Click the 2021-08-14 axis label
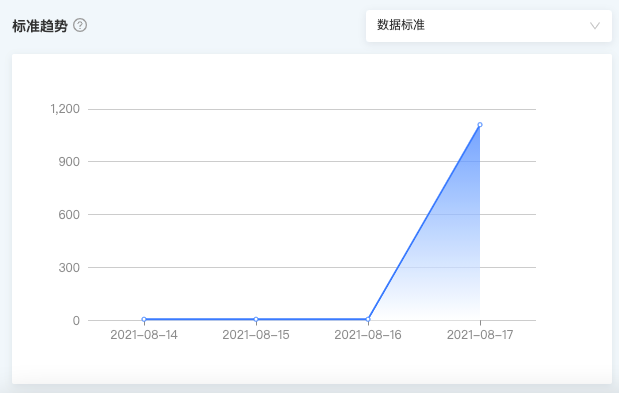The height and width of the screenshot is (393, 619). (x=144, y=335)
